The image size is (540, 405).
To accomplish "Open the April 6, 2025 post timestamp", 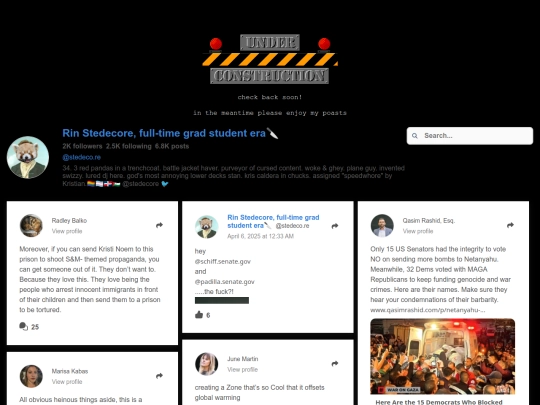I will point(260,236).
